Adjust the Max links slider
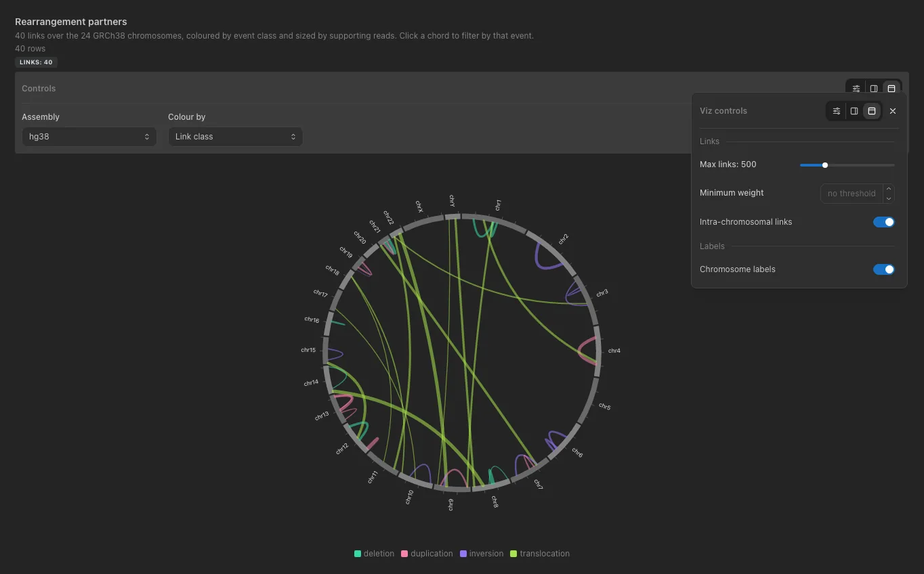This screenshot has width=924, height=574. pyautogui.click(x=847, y=165)
